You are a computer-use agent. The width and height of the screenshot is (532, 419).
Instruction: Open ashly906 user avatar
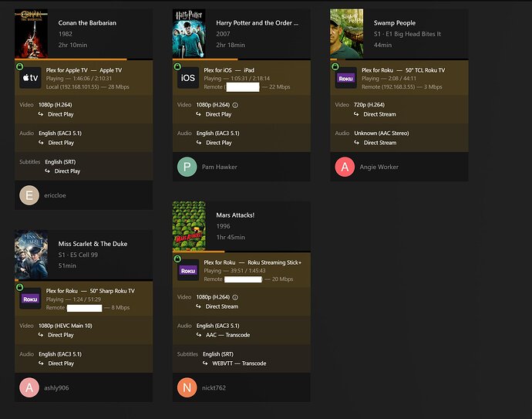[x=29, y=387]
